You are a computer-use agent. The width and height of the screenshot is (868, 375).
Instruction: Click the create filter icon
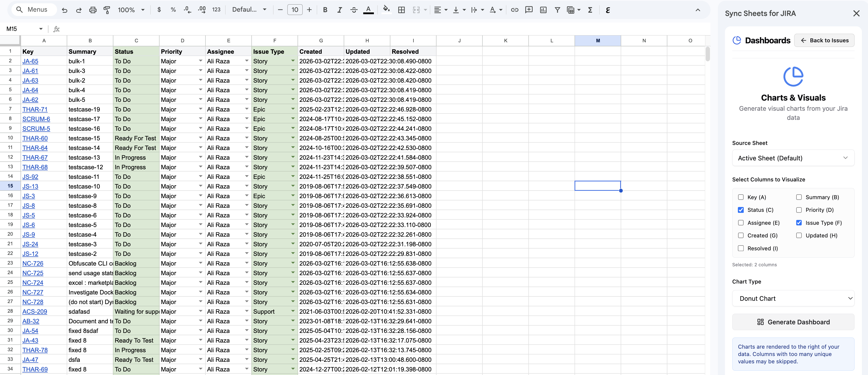coord(557,10)
